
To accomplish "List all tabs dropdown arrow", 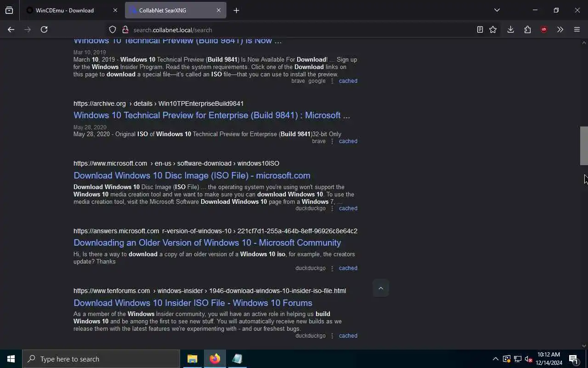I will coord(497,10).
